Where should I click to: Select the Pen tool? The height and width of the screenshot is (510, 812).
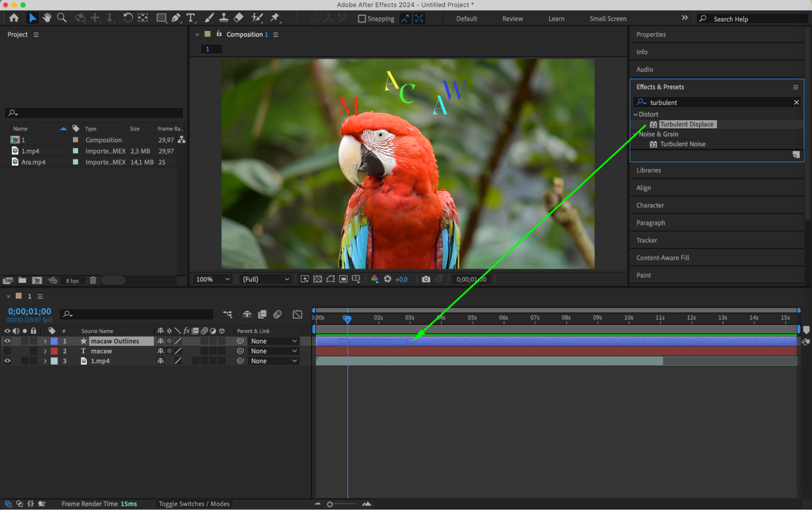[176, 18]
